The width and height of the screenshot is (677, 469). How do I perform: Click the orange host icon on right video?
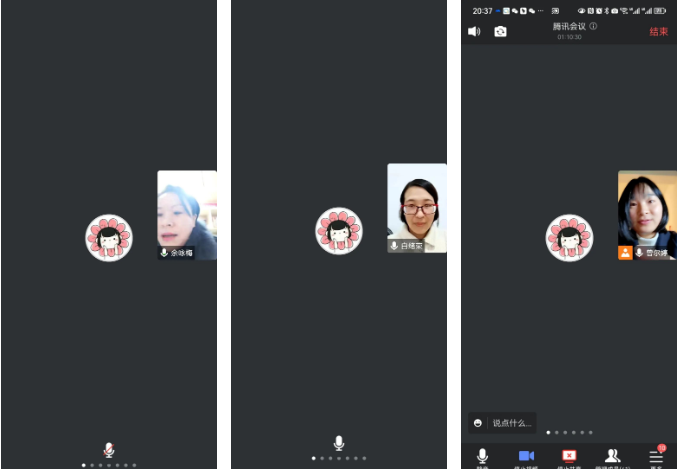coord(625,253)
